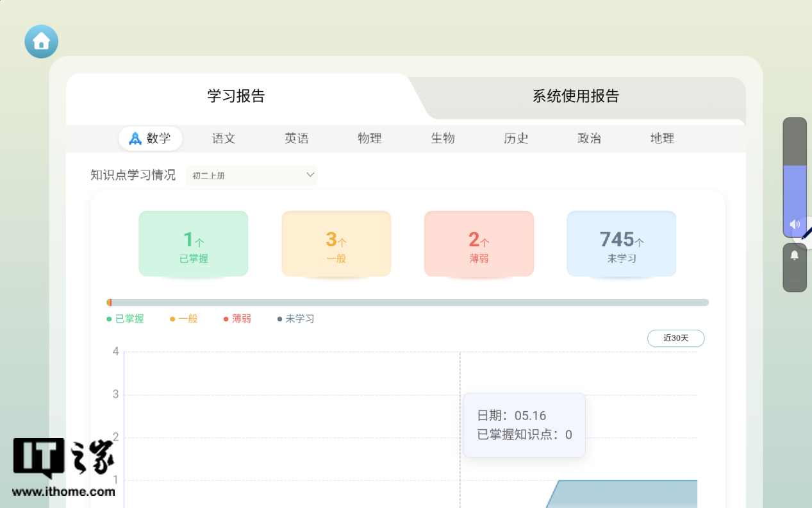Switch to 系统使用报告 tab
This screenshot has height=508, width=812.
point(576,96)
